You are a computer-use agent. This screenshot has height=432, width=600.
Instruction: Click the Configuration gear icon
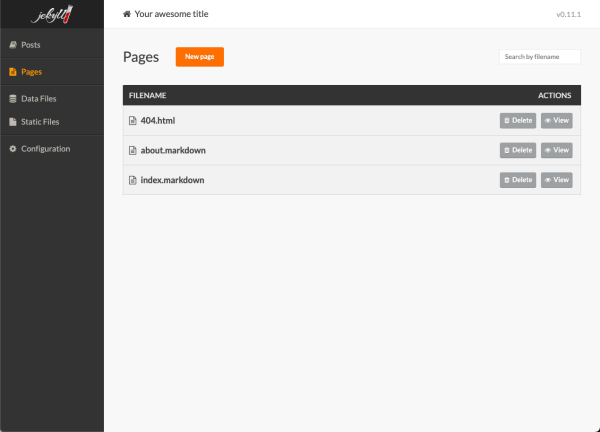(x=13, y=149)
